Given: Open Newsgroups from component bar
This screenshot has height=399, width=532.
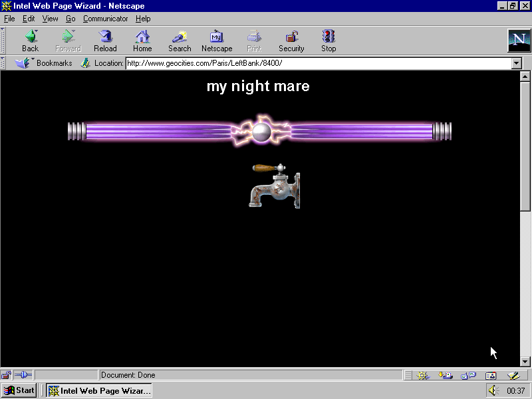Looking at the screenshot, I should [468, 375].
